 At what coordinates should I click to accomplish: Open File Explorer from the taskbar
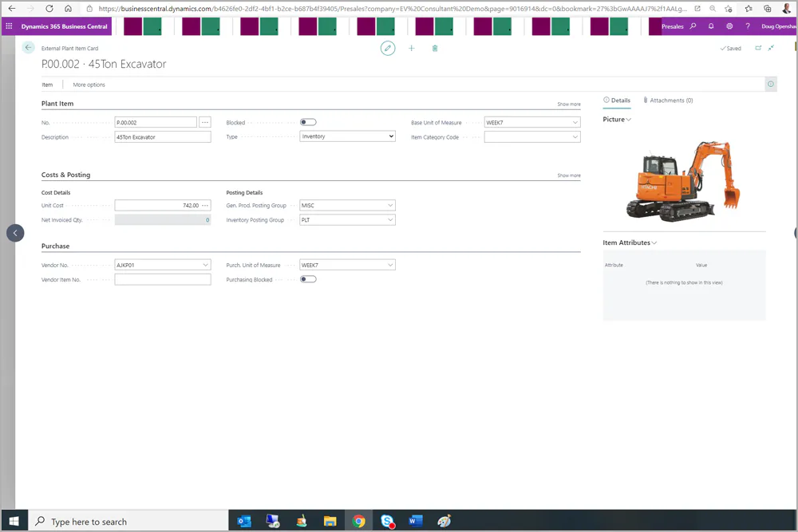[x=330, y=522]
